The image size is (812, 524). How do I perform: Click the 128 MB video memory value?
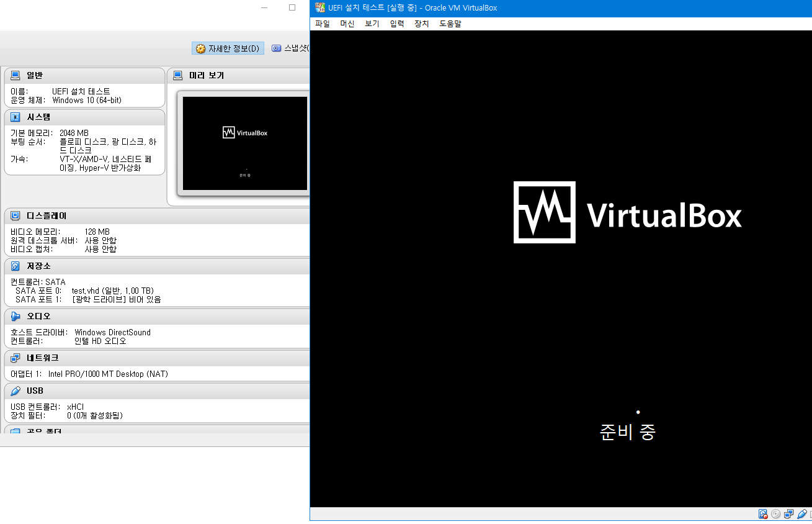97,232
